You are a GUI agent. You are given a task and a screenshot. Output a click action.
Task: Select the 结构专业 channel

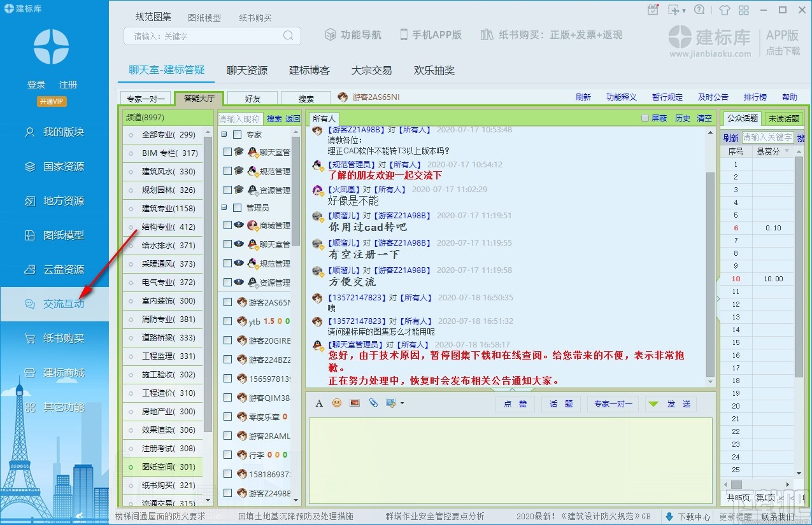(x=163, y=227)
